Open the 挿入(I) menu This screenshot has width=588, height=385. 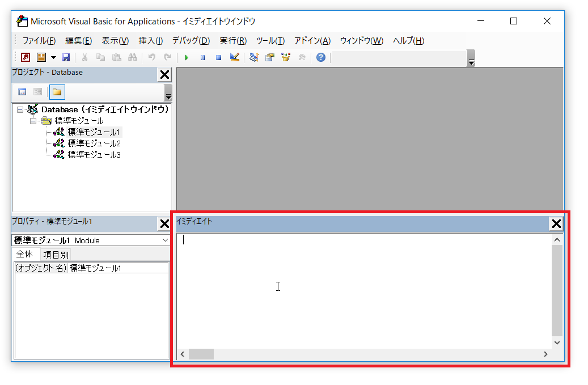pos(150,40)
